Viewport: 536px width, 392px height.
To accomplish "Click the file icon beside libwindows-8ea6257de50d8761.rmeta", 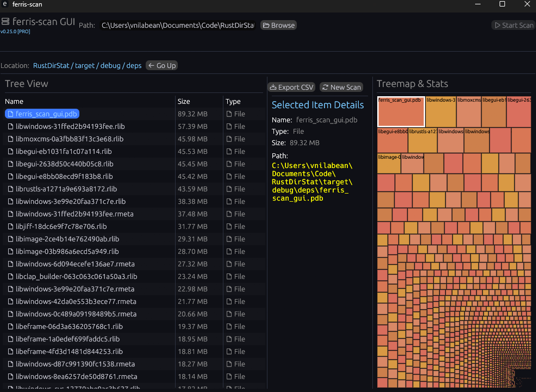I will click(10, 377).
